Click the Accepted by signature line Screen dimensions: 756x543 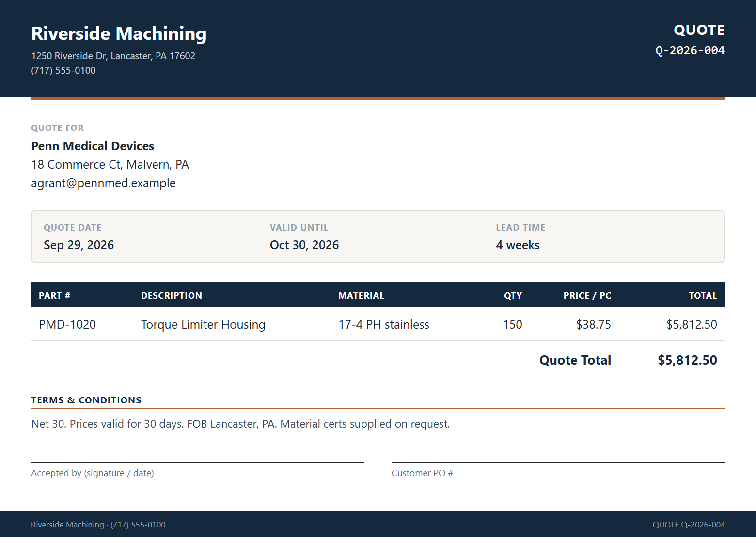pos(198,462)
